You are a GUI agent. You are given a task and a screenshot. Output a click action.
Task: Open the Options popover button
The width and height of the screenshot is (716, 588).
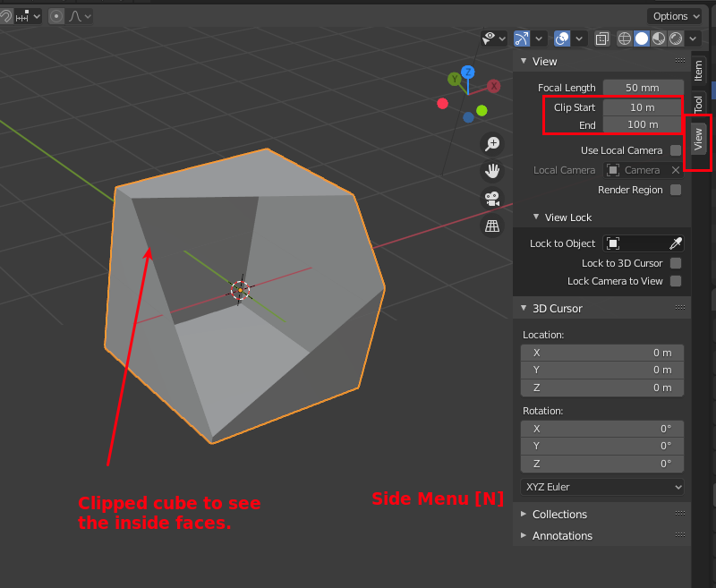click(676, 16)
